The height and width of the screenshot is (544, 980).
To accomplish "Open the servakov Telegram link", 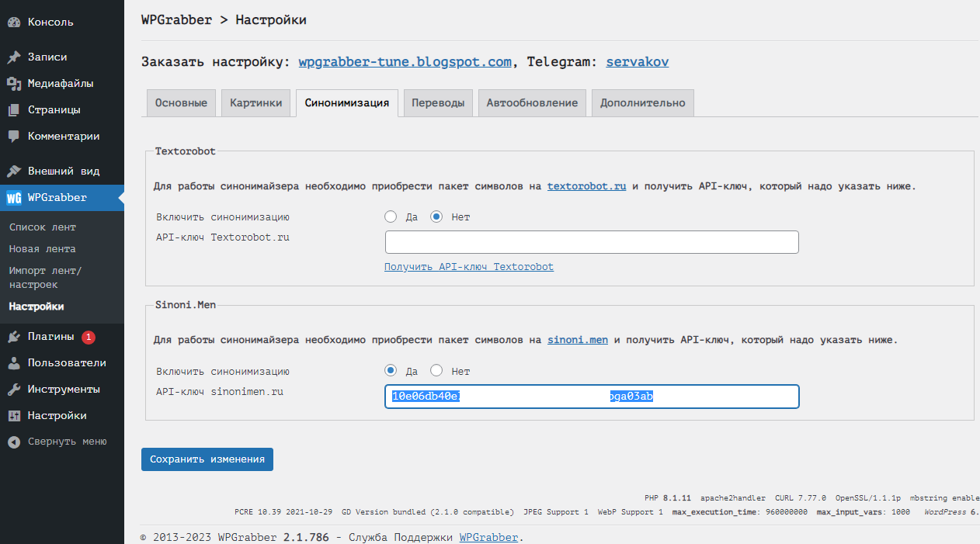I will 637,62.
